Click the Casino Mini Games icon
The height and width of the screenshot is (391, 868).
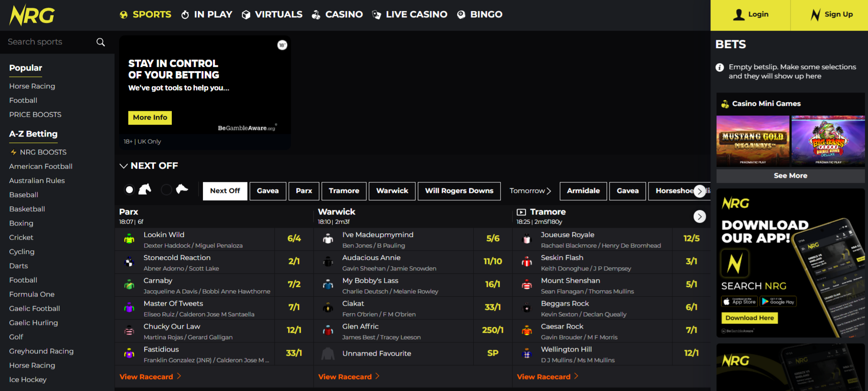click(725, 104)
